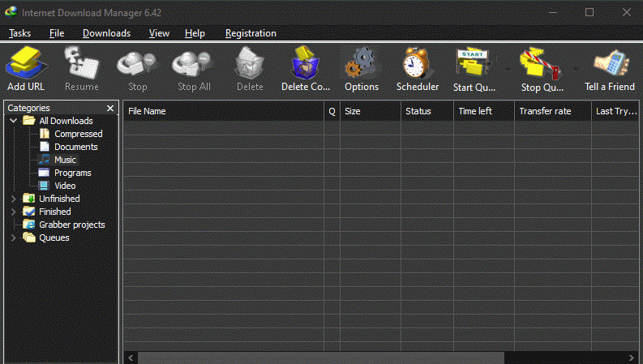Viewport: 643px width, 364px height.
Task: Select the "Documents" tree label
Action: [x=76, y=147]
